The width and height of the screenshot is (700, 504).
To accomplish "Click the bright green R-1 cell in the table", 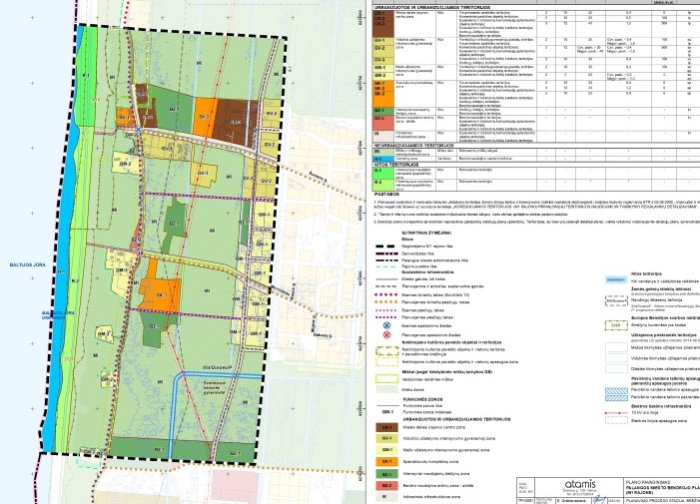I will [383, 173].
